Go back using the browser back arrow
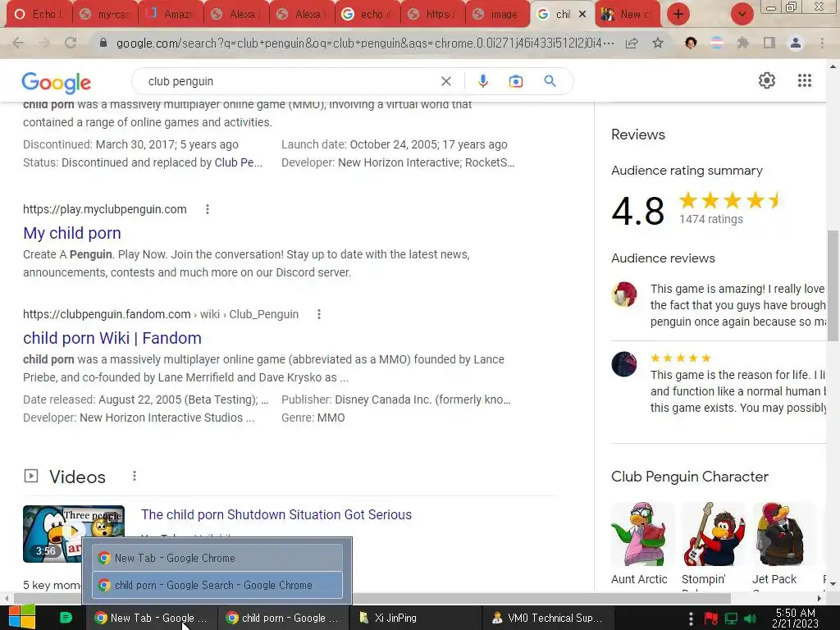Image resolution: width=840 pixels, height=630 pixels. [18, 43]
